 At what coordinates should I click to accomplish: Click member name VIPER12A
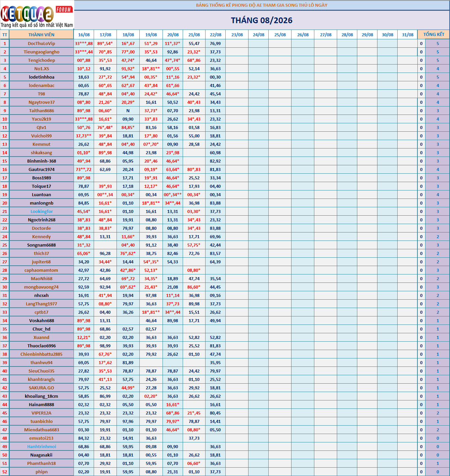pos(41,413)
